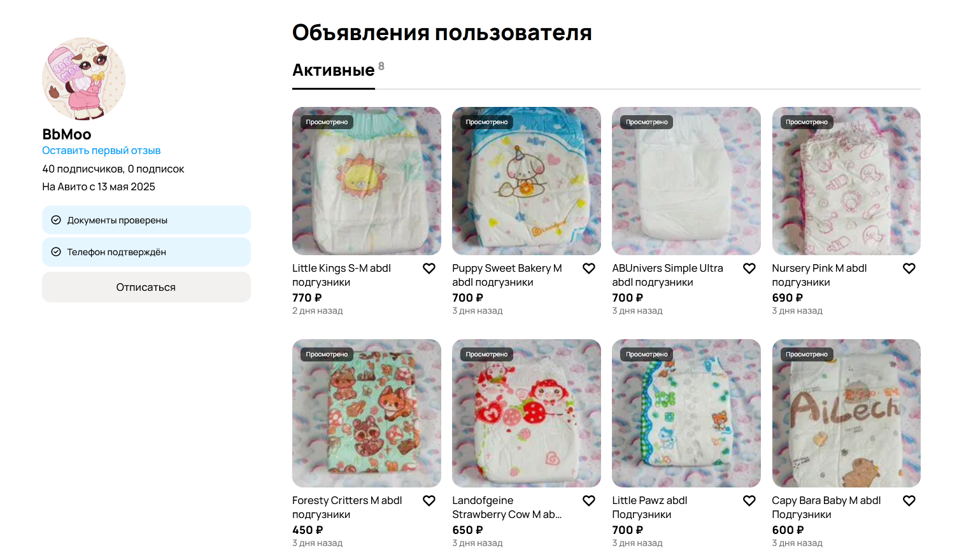The image size is (957, 560).
Task: Favorite the Capy Bara Baby M heart
Action: (909, 501)
